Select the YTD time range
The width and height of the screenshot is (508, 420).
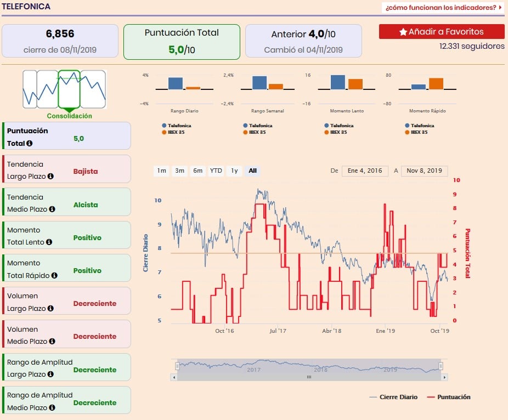point(216,171)
